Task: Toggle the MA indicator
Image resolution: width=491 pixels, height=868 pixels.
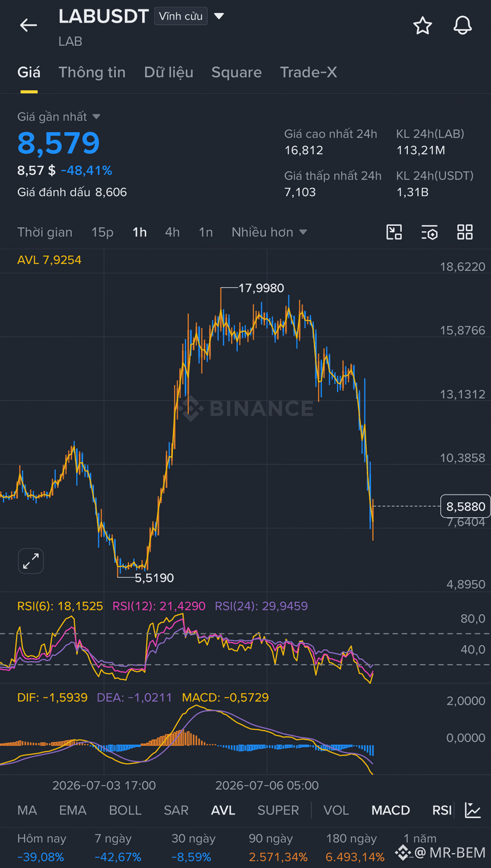Action: click(27, 810)
